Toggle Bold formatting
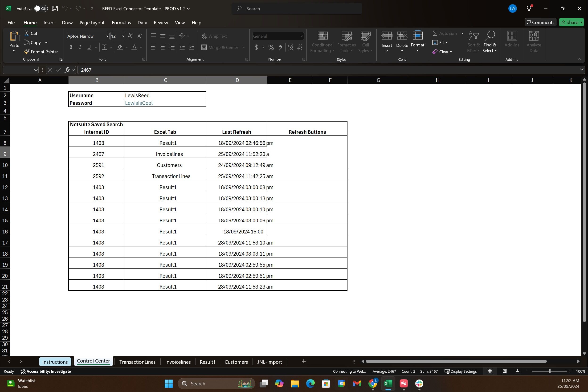This screenshot has height=392, width=588. coord(71,47)
